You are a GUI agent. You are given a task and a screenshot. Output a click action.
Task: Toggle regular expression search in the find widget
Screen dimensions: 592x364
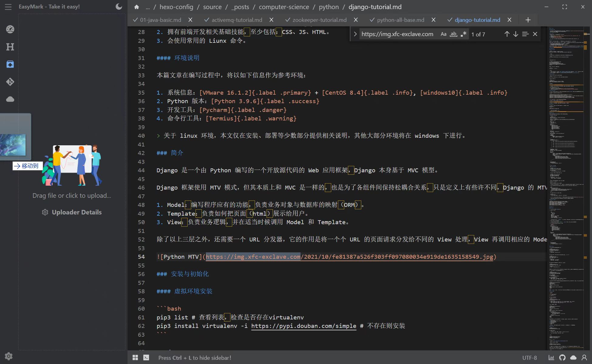[463, 34]
